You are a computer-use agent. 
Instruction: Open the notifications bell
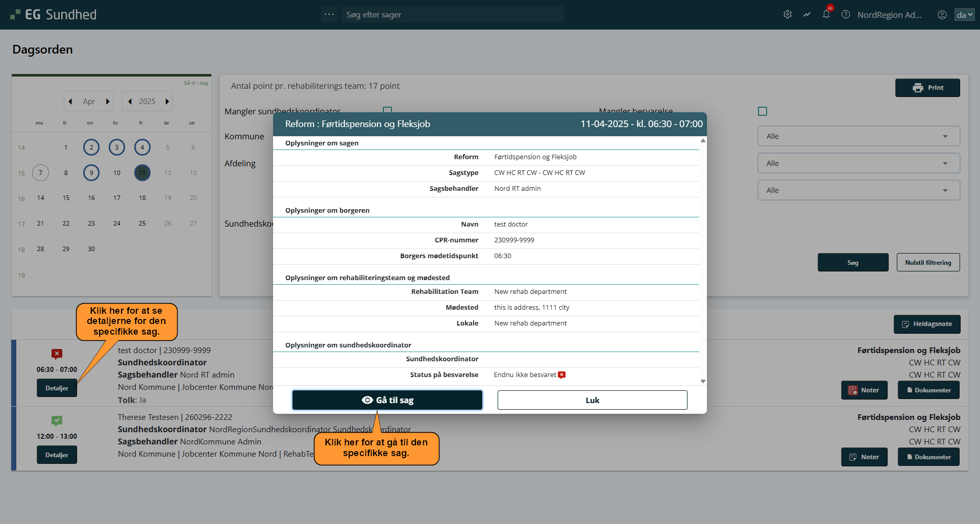click(x=826, y=15)
